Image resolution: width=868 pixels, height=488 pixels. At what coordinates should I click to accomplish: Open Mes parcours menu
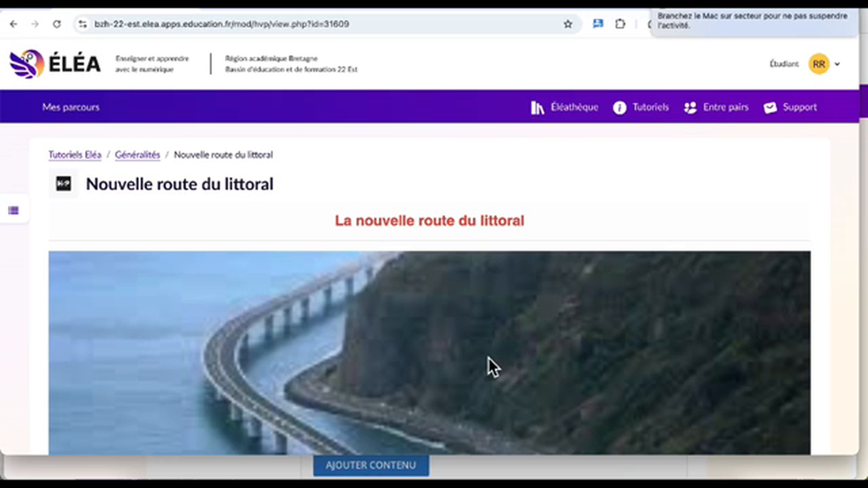click(x=71, y=107)
